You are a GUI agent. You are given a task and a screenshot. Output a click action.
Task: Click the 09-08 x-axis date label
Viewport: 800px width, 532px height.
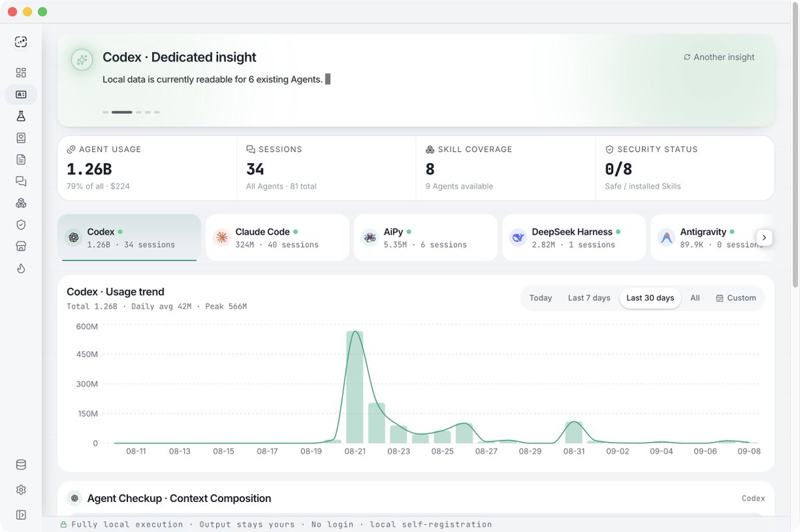749,451
